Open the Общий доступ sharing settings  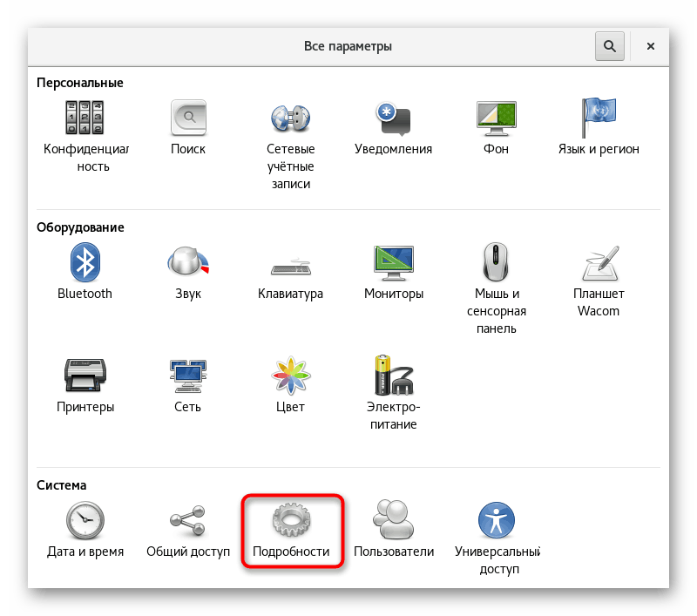[188, 520]
